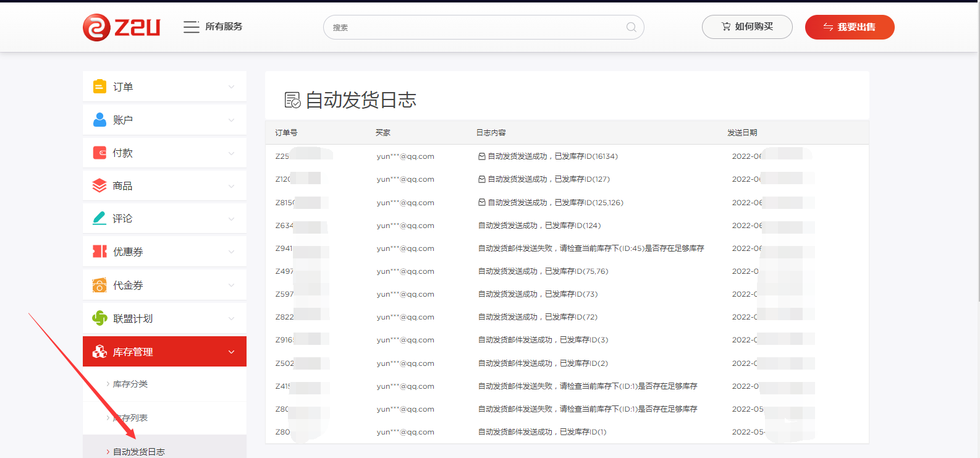Click the log icon beside 自动发货日志 title
The image size is (980, 458).
point(292,100)
